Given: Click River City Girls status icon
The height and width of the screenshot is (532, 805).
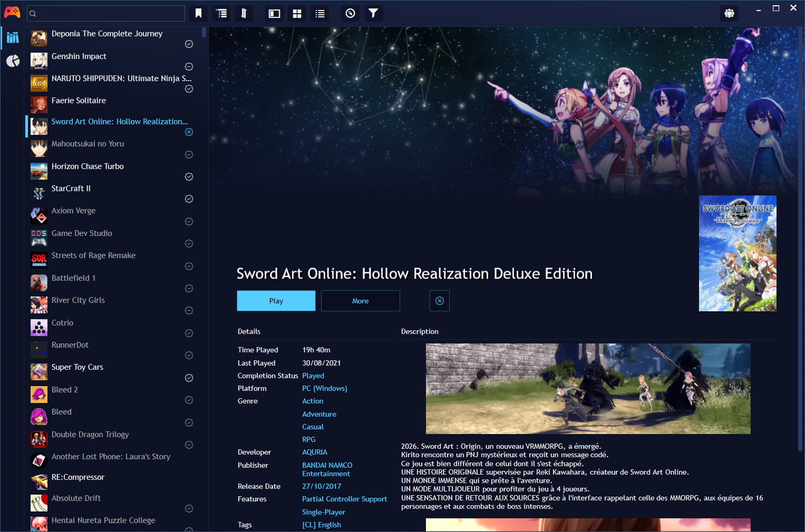Looking at the screenshot, I should [189, 310].
